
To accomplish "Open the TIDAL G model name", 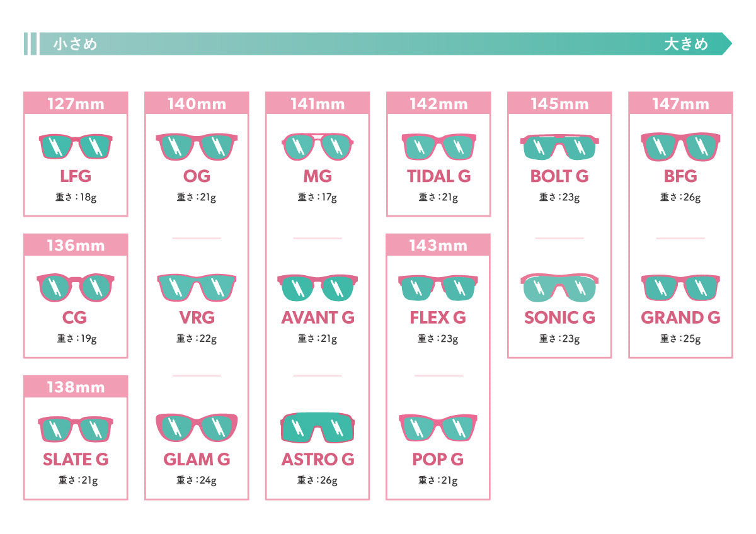I will click(438, 176).
